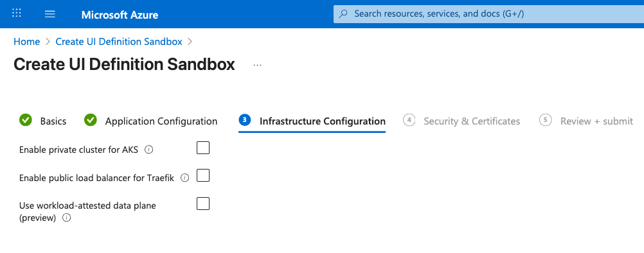
Task: Navigate to Home breadcrumb link
Action: tap(27, 41)
